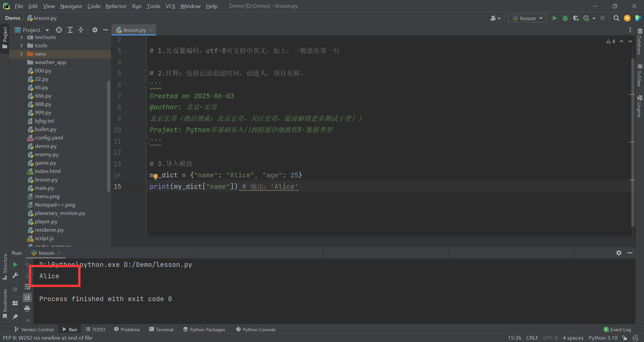This screenshot has width=644, height=342.
Task: Click the locate file target icon in Project panel
Action: click(x=59, y=30)
